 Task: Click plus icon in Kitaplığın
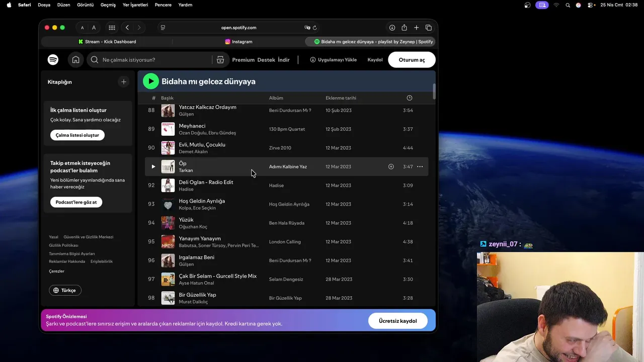coord(124,82)
